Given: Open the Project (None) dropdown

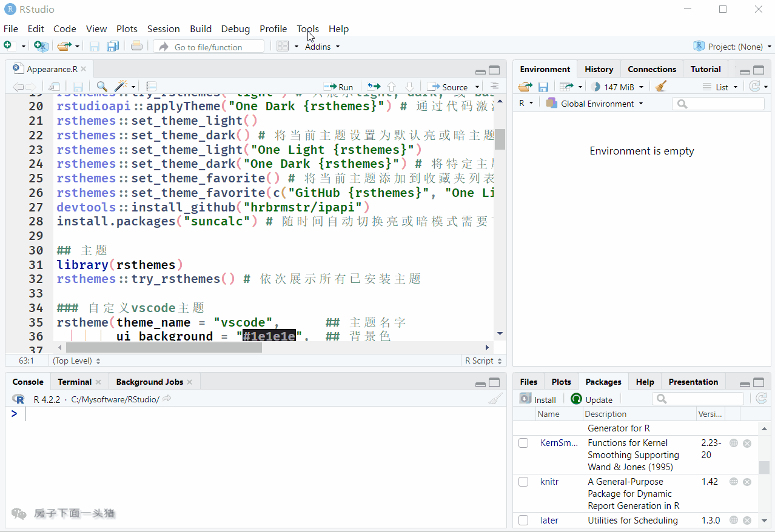Looking at the screenshot, I should [x=733, y=47].
